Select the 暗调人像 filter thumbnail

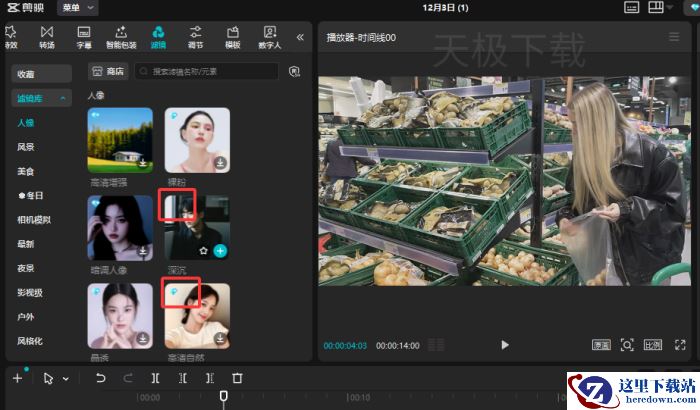tap(120, 228)
